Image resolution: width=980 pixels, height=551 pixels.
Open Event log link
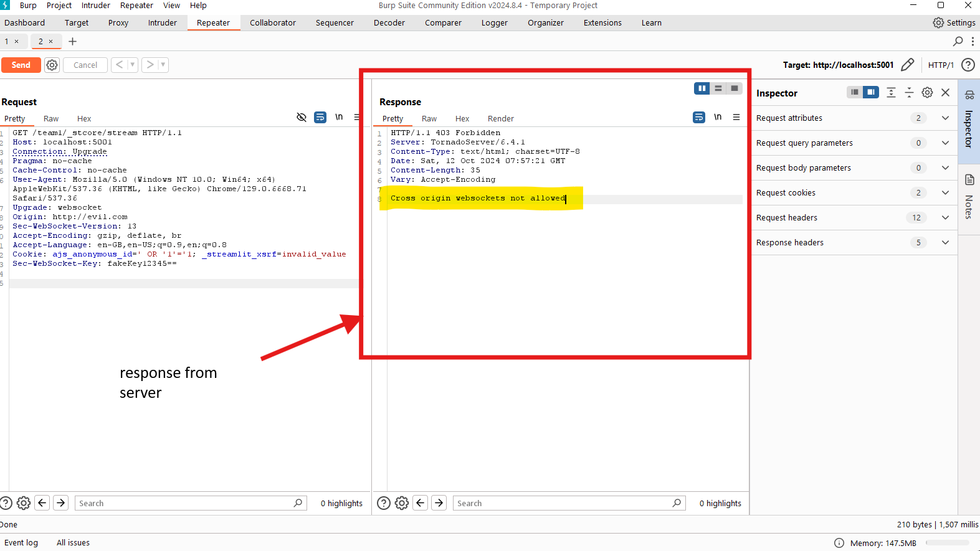pyautogui.click(x=21, y=543)
